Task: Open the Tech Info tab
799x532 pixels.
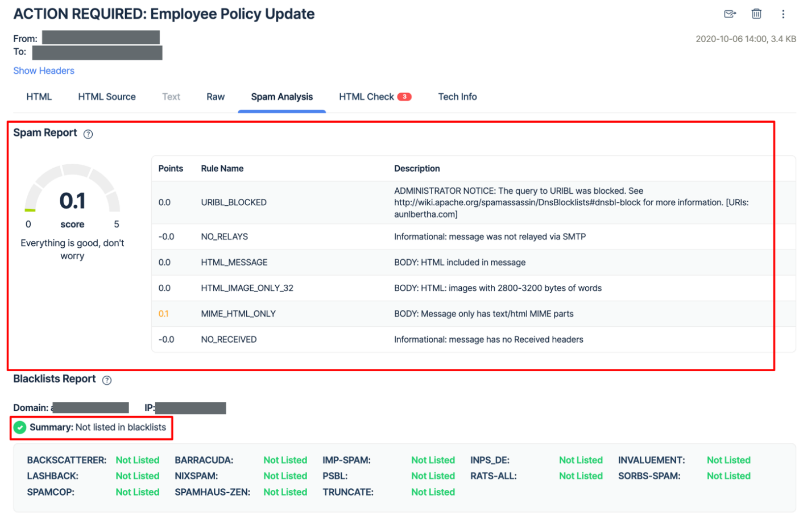Action: tap(457, 97)
